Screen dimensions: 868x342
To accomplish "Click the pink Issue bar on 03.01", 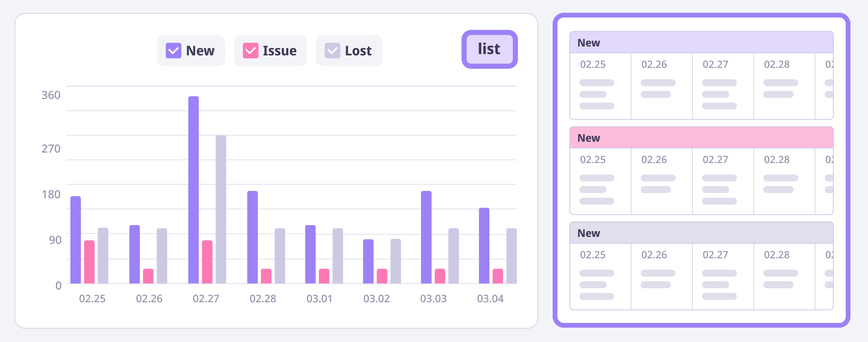I will point(324,276).
